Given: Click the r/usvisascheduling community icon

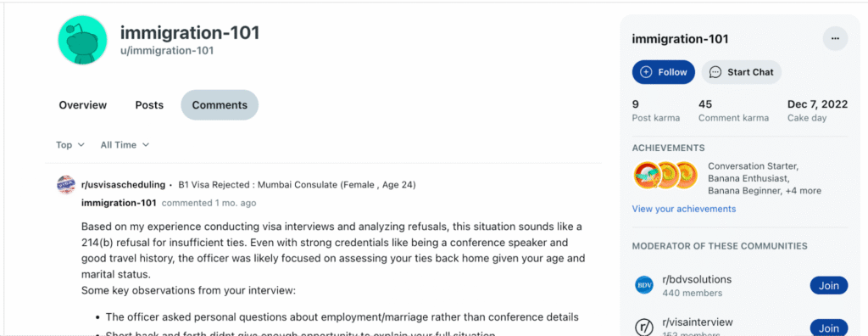Looking at the screenshot, I should (66, 185).
